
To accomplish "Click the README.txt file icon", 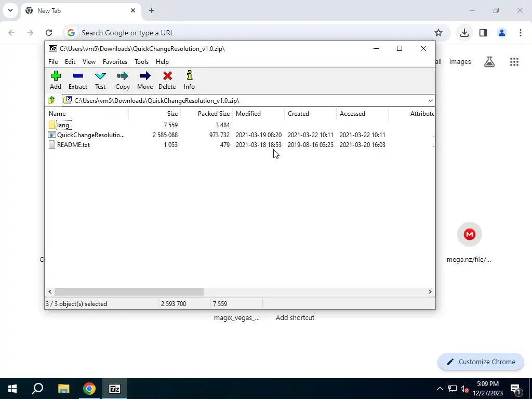I will tap(52, 145).
